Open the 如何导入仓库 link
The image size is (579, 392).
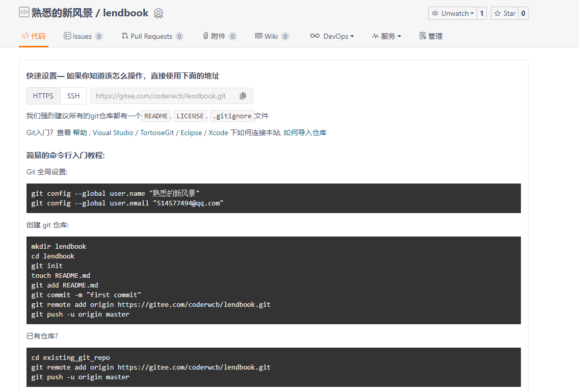pos(305,133)
